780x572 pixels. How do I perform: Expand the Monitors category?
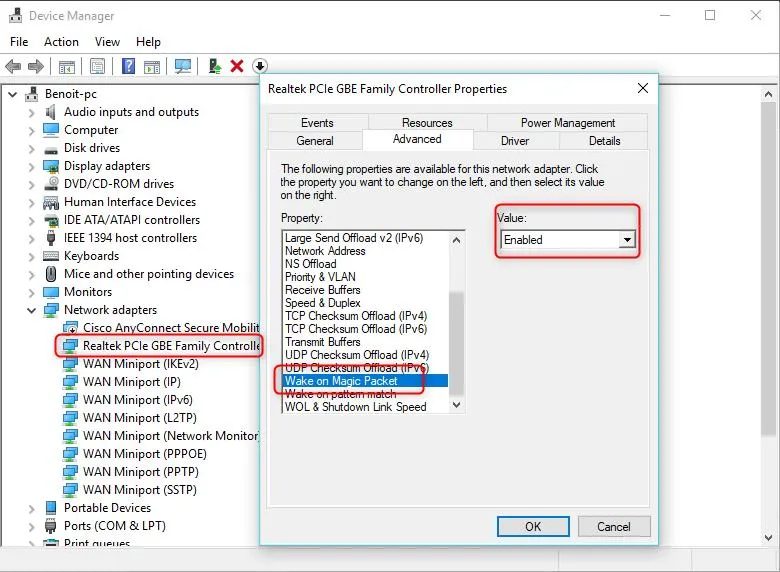31,292
